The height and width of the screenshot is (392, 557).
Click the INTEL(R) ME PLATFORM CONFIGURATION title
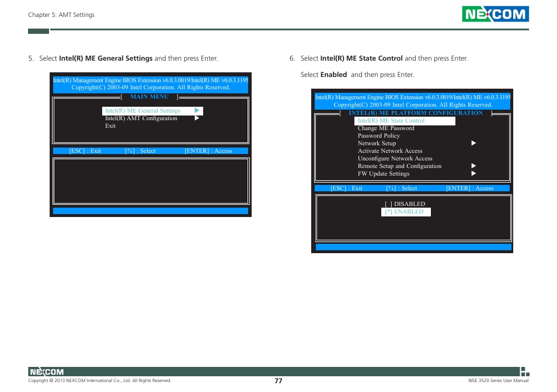pos(416,113)
